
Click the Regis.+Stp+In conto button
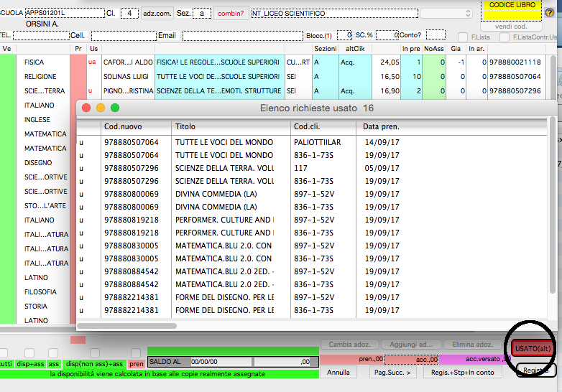(462, 373)
